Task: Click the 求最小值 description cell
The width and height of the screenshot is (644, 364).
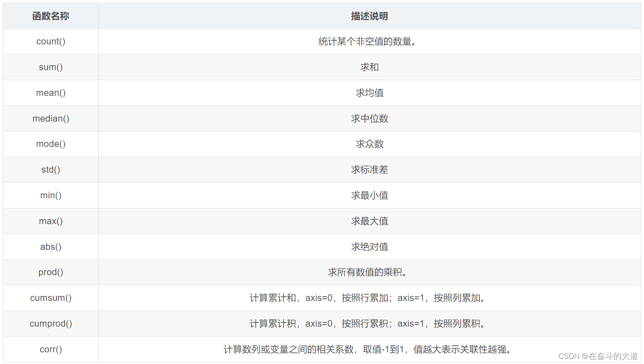Action: [369, 195]
